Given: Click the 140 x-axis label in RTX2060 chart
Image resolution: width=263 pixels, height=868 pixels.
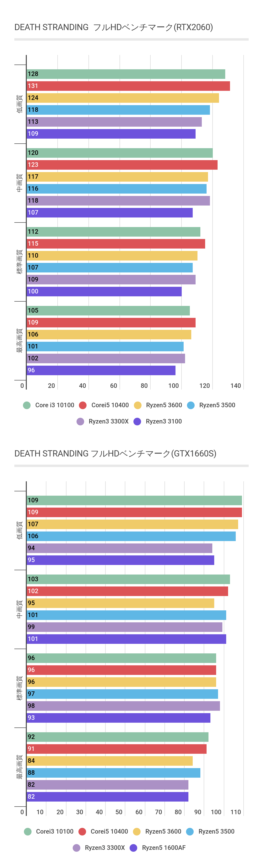Looking at the screenshot, I should (x=236, y=386).
